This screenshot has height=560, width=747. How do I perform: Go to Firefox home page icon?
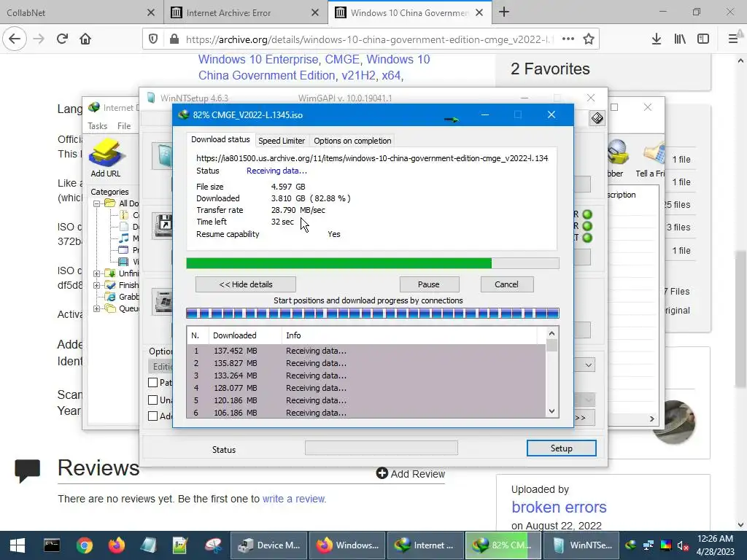(85, 39)
